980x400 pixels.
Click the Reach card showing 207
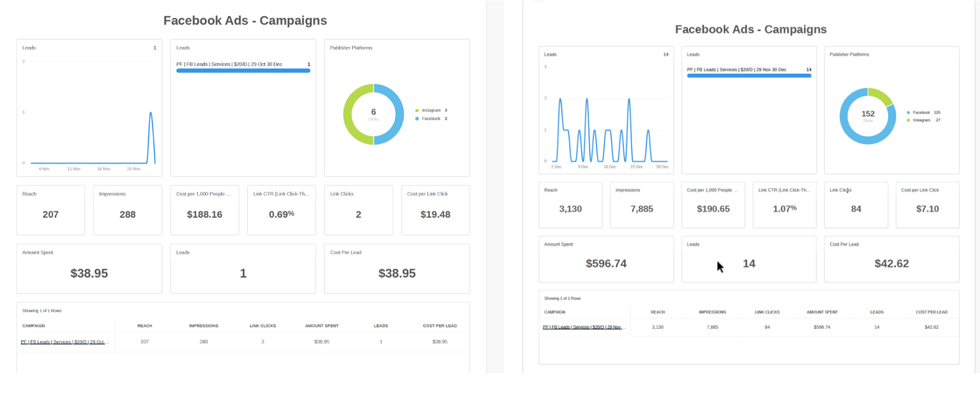click(x=51, y=210)
